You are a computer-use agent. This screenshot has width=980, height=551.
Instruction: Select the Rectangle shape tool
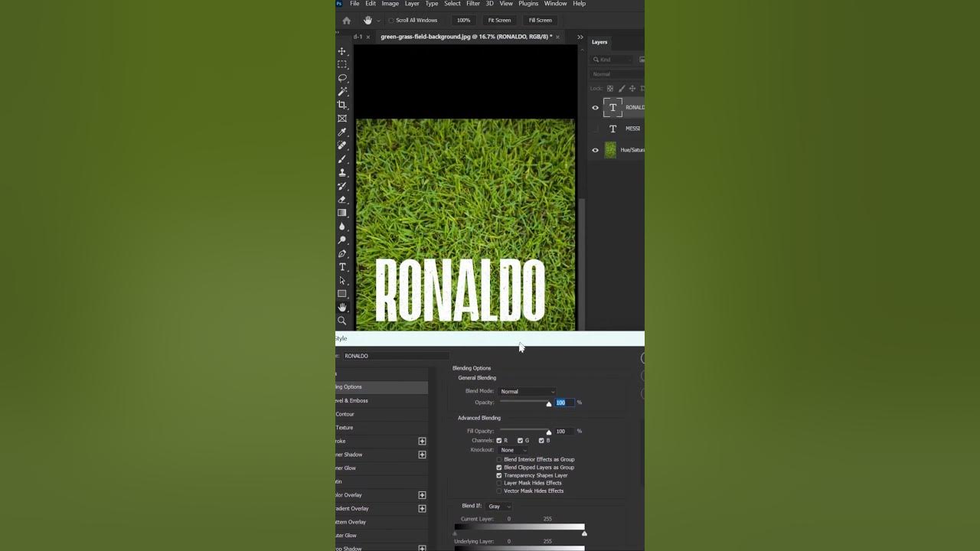342,294
